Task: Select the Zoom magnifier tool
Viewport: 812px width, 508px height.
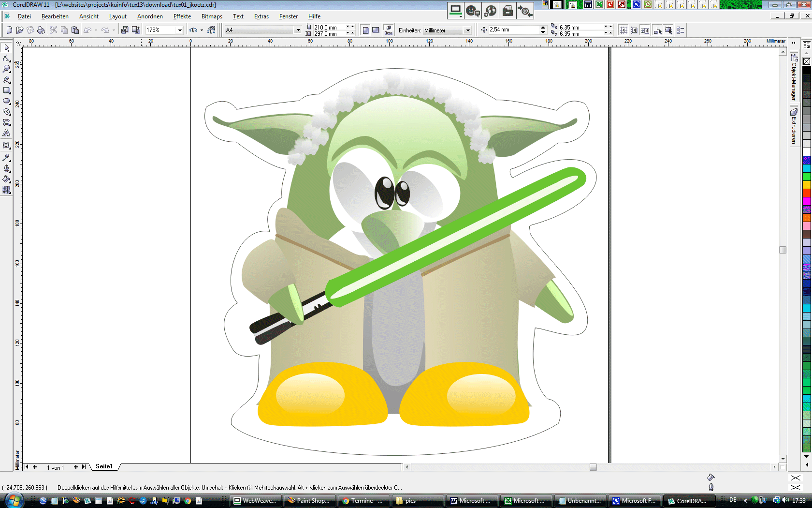Action: pyautogui.click(x=7, y=69)
